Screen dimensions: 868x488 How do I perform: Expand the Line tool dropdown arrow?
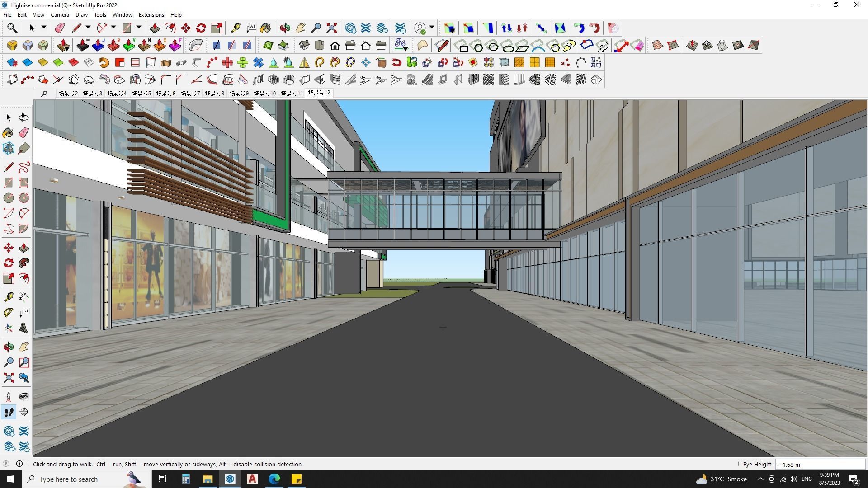coord(88,28)
